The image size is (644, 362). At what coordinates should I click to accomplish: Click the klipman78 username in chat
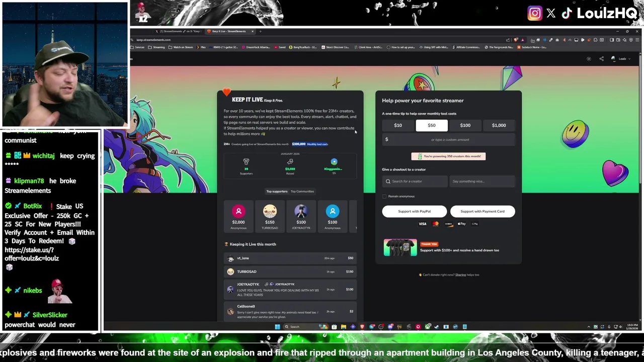(x=29, y=181)
